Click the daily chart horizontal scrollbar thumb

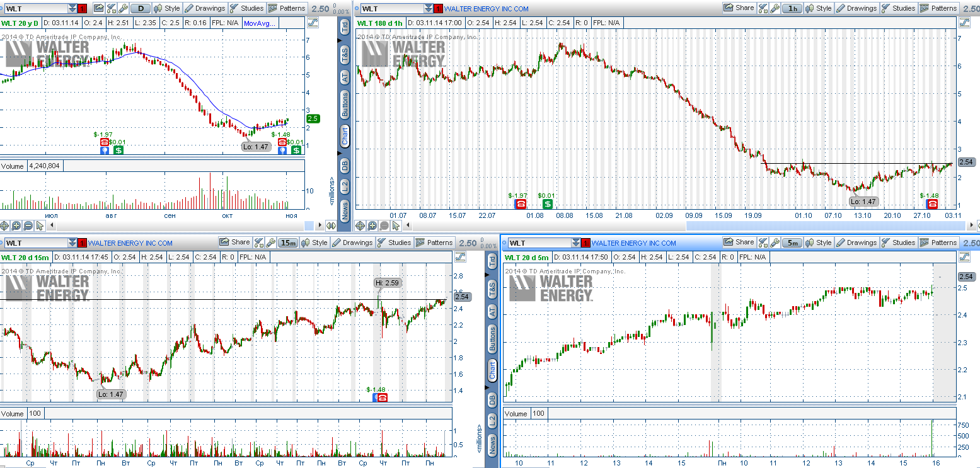309,225
